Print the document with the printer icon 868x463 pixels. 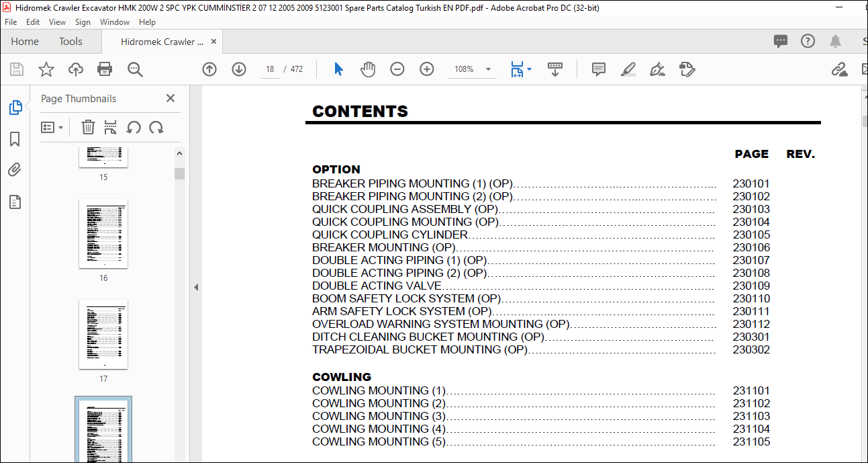[105, 69]
